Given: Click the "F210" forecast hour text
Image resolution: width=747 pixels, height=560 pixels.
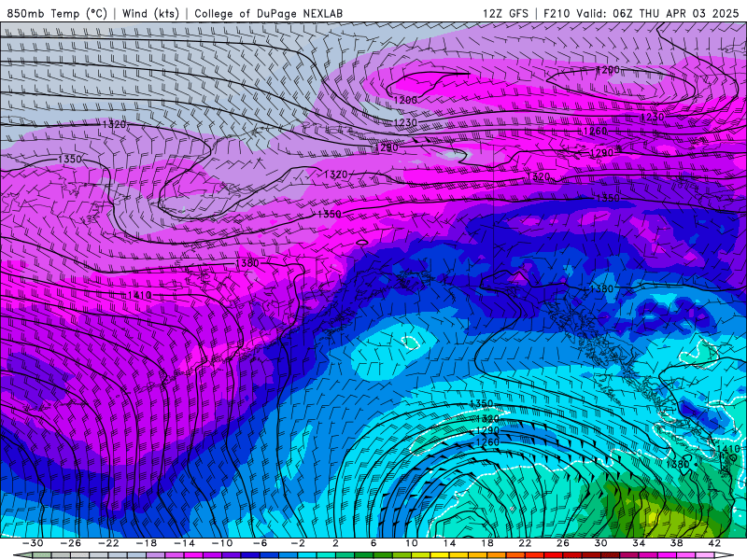Looking at the screenshot, I should pyautogui.click(x=556, y=13).
